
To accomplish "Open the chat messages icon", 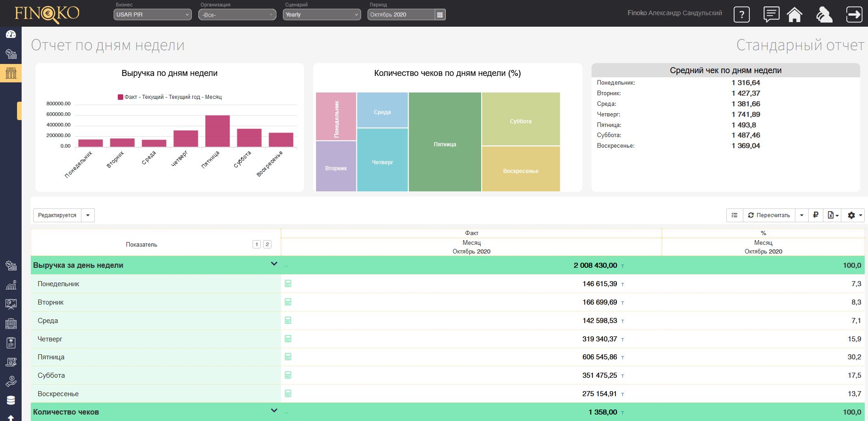I will 771,14.
